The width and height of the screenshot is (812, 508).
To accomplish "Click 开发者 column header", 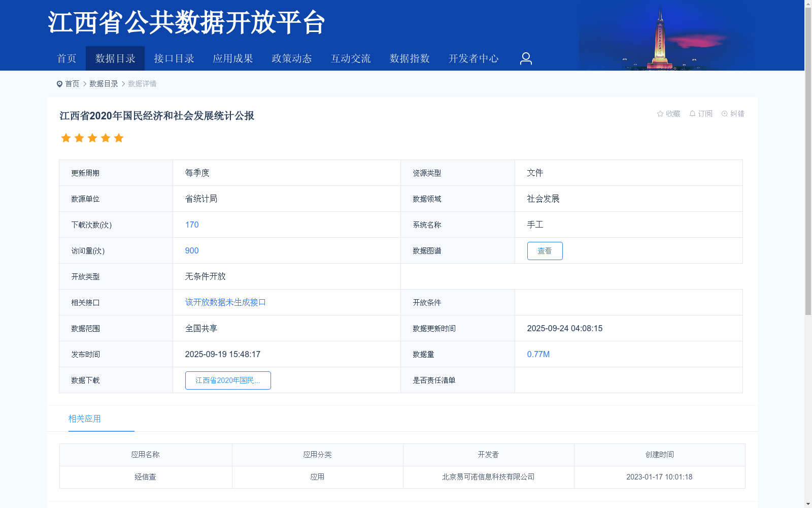I will click(x=488, y=455).
